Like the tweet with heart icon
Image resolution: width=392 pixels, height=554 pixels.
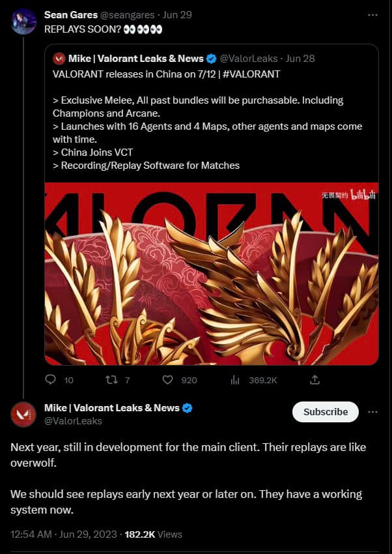[167, 380]
